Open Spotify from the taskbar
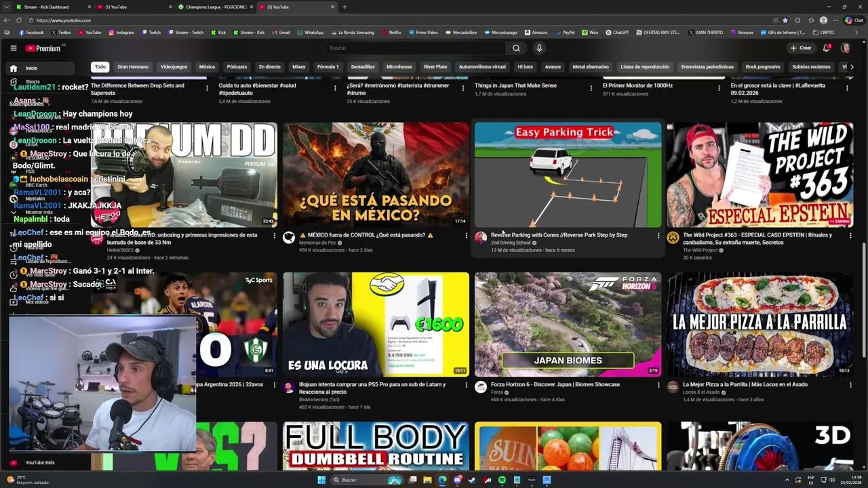 click(502, 480)
